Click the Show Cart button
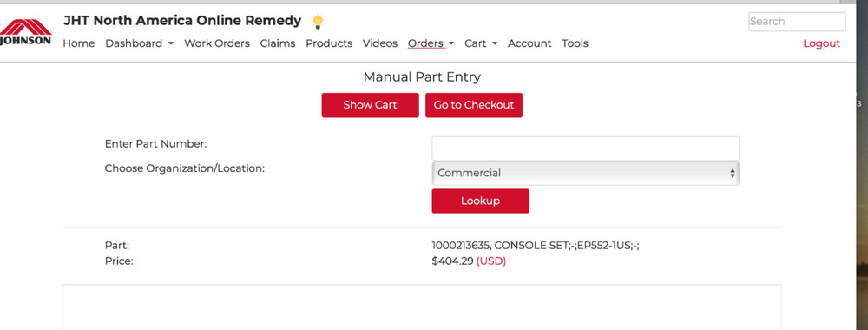Viewport: 868px width, 330px height. point(370,105)
